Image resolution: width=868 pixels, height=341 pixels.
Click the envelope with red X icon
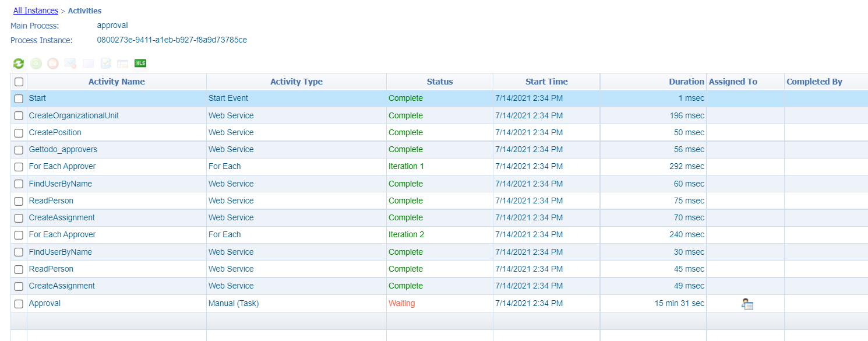[70, 64]
